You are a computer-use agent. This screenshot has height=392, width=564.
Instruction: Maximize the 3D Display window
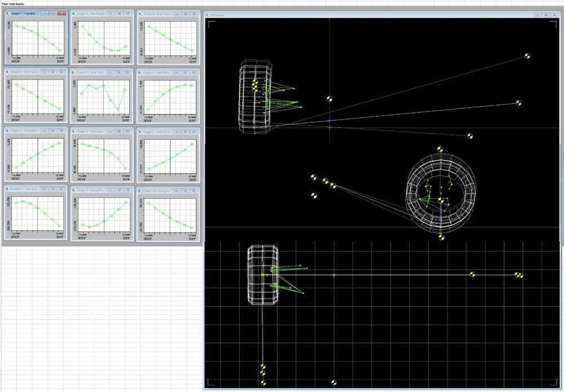click(547, 15)
